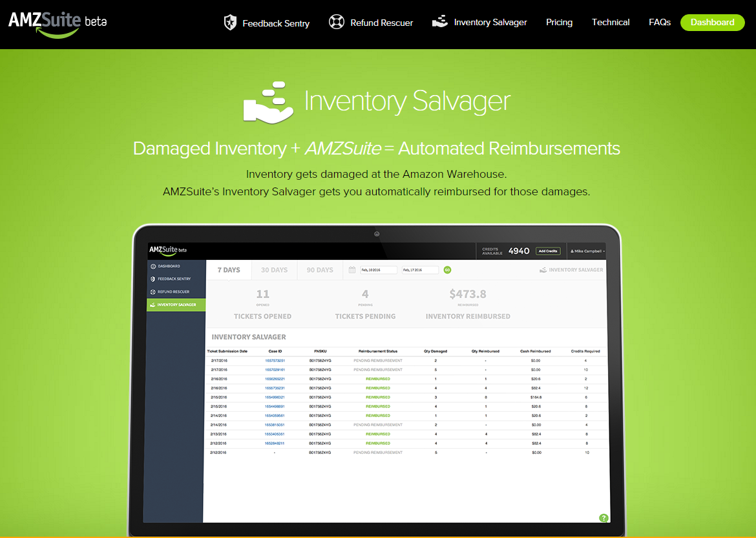Open the Technical menu item
This screenshot has width=756, height=538.
pyautogui.click(x=611, y=22)
